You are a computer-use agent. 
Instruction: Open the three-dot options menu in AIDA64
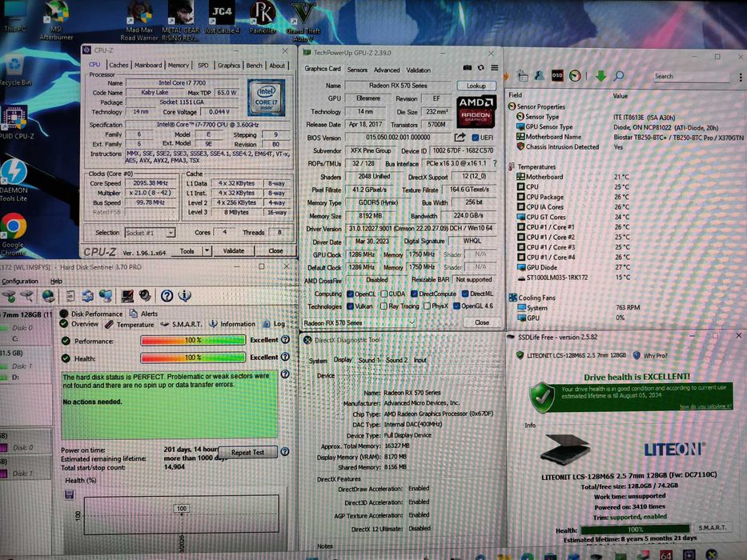(x=741, y=77)
